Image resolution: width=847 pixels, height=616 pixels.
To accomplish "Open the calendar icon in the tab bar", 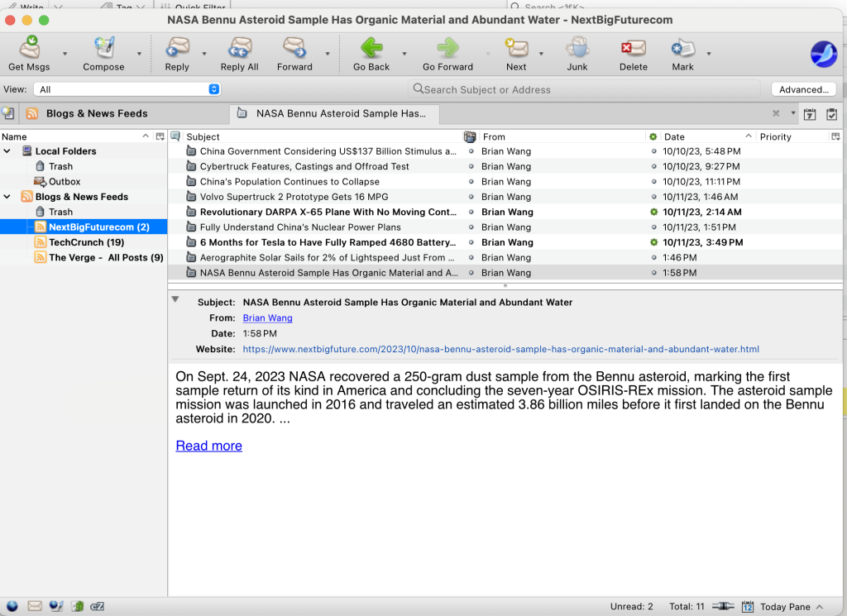I will coord(810,114).
